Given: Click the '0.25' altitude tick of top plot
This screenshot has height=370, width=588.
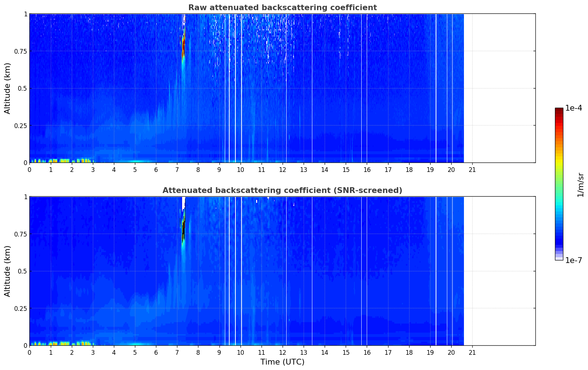Looking at the screenshot, I should pyautogui.click(x=21, y=126).
